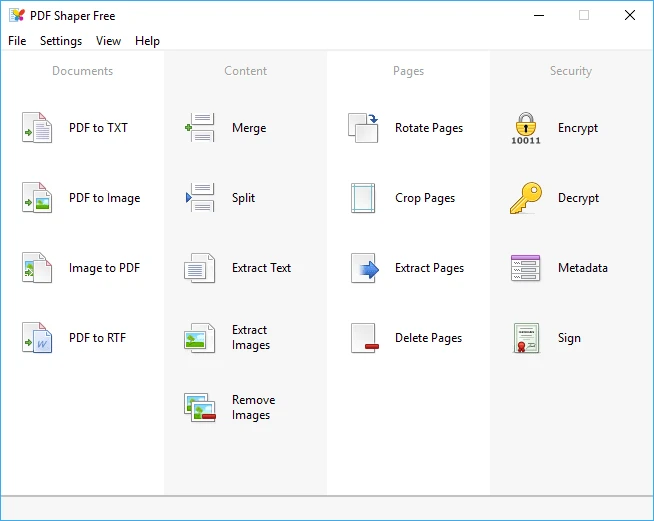
Task: Click the PDF to TXT document icon
Action: pos(37,128)
